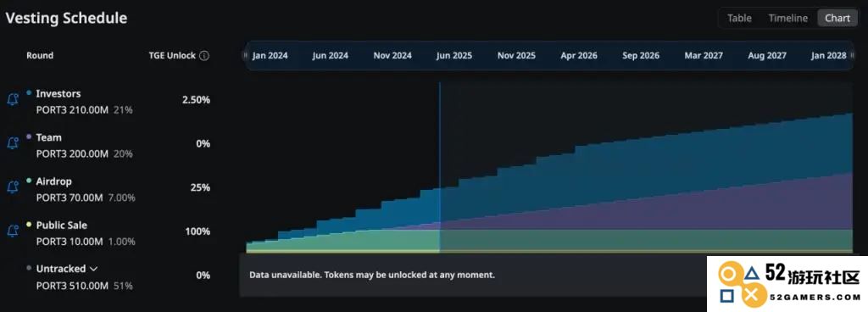Click the Untracked round label
The height and width of the screenshot is (312, 868).
pyautogui.click(x=61, y=269)
